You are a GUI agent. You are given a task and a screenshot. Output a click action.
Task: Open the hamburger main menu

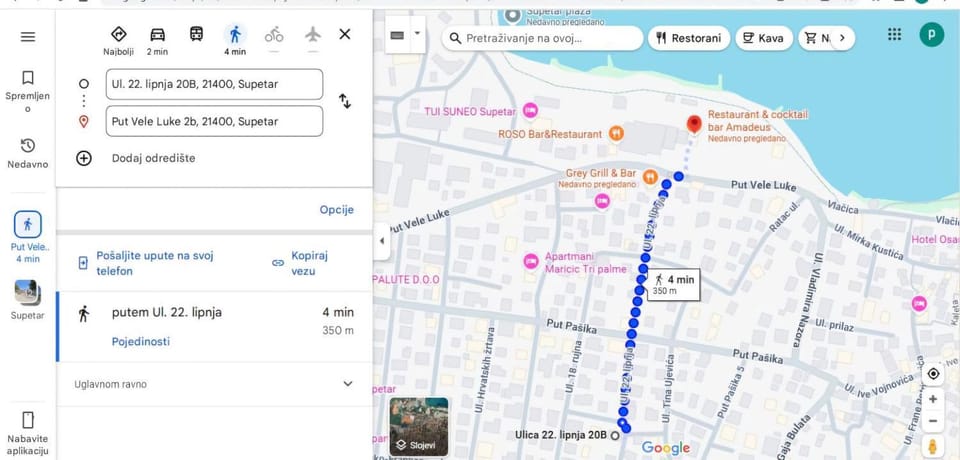[28, 37]
